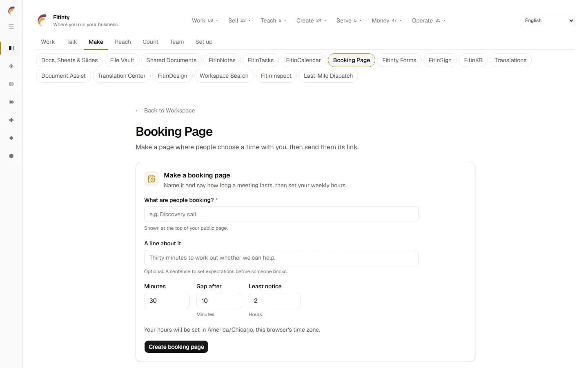Expand the Work 68 top menu
588x368 pixels.
point(205,20)
